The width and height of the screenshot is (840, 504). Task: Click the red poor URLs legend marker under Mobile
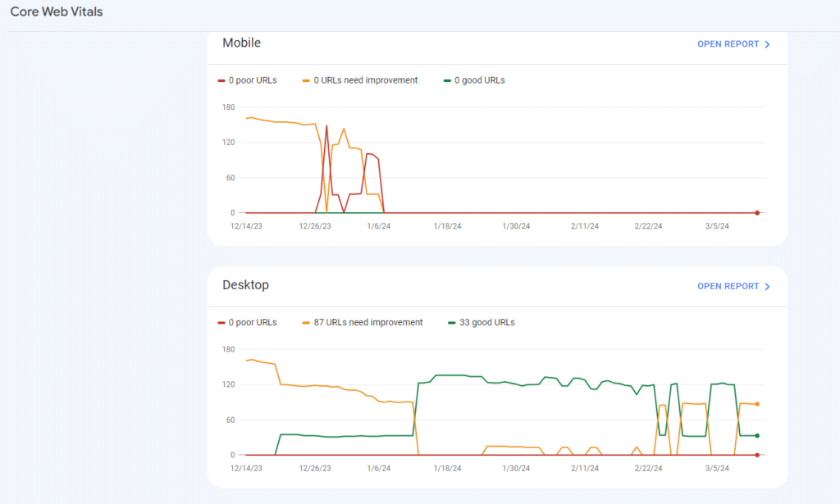[x=220, y=79]
